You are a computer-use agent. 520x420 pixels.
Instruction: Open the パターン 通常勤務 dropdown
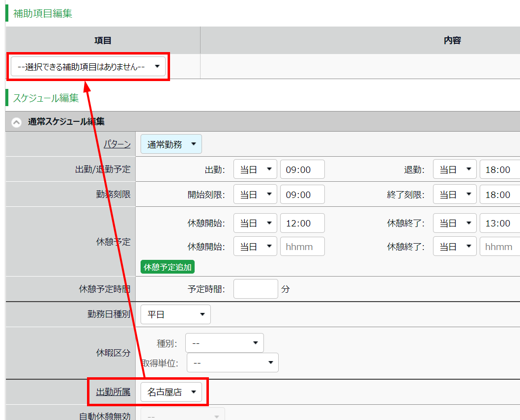click(171, 144)
